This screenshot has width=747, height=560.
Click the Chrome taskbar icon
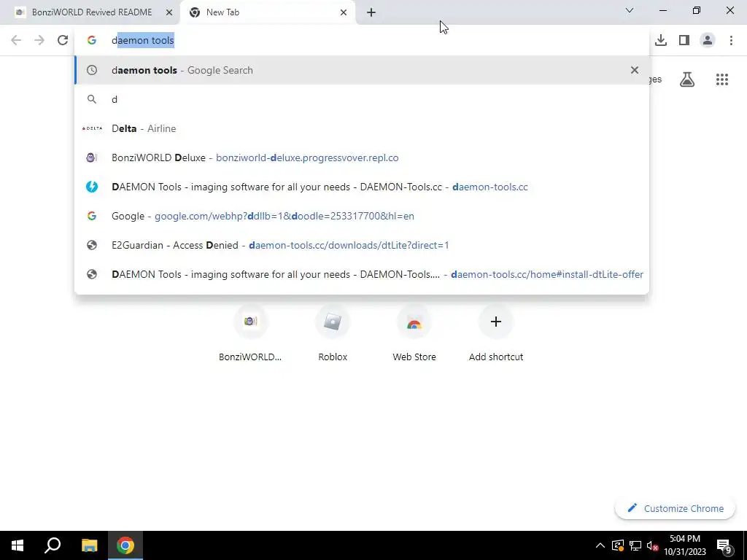tap(125, 545)
